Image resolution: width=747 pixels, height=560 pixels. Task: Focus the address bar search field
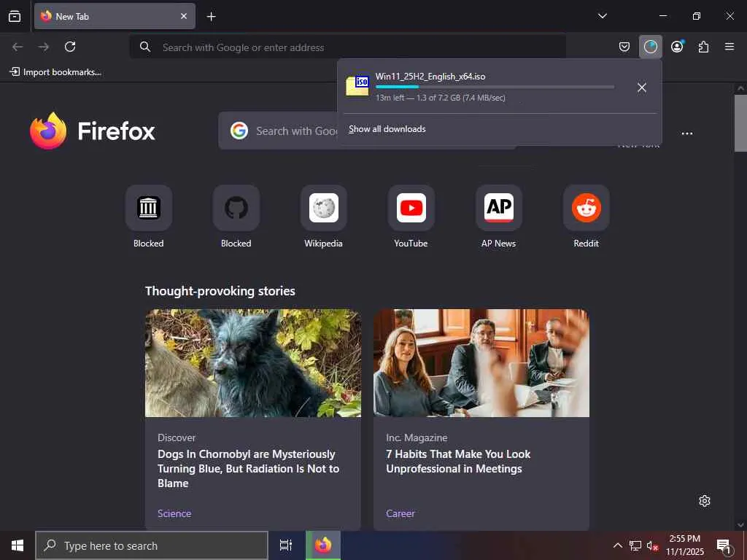coord(348,47)
